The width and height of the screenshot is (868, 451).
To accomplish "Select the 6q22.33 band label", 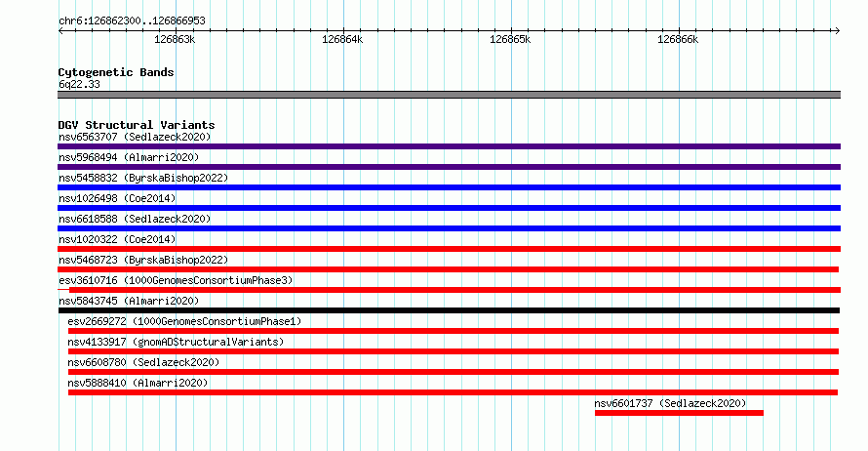I will click(79, 84).
